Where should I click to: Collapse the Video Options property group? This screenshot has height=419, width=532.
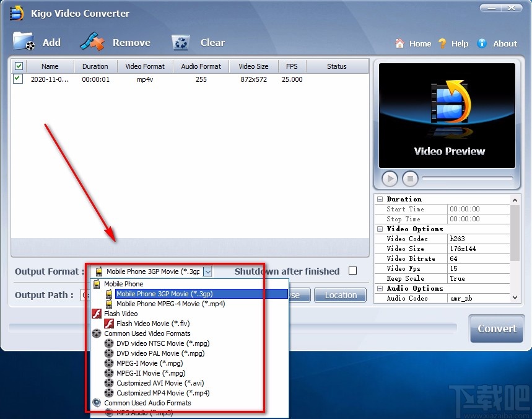coord(380,229)
